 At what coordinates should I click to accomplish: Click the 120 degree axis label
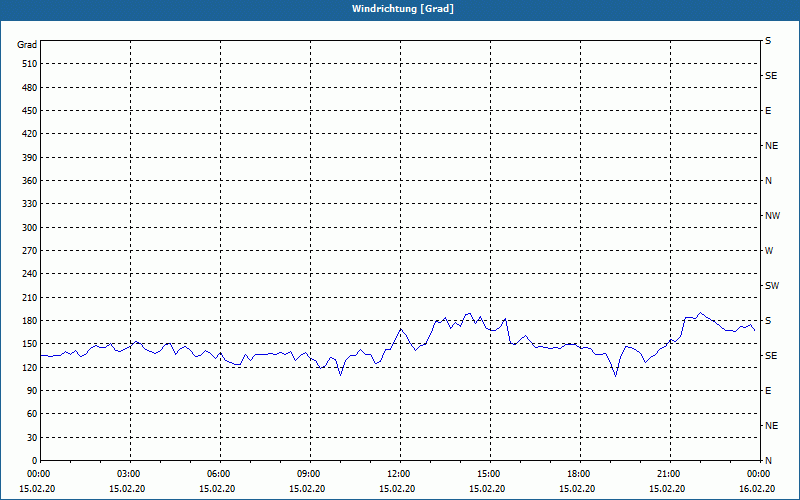coord(30,367)
